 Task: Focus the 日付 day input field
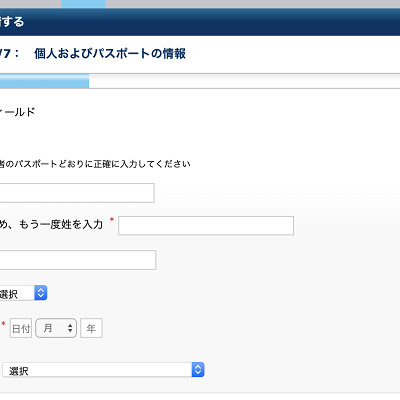point(21,328)
